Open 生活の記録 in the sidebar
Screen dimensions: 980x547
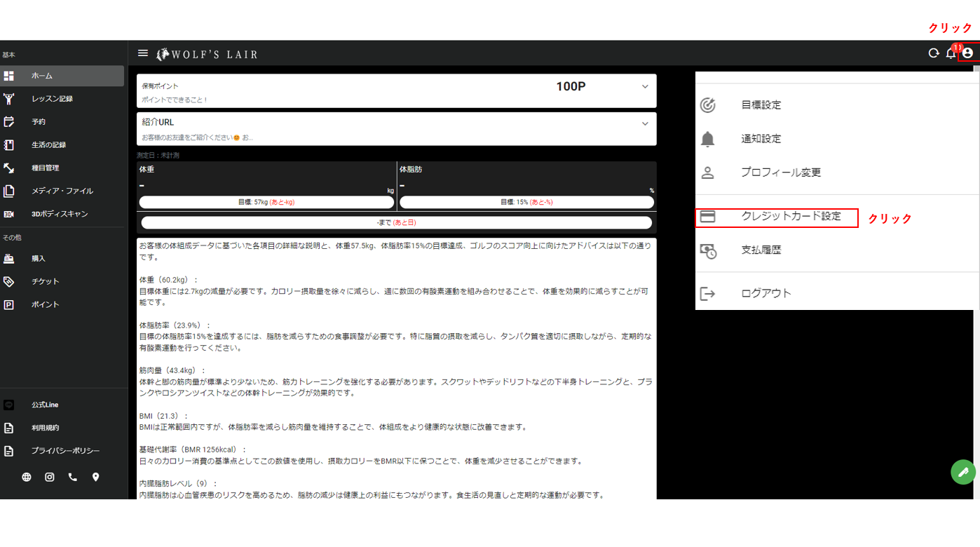(x=62, y=145)
